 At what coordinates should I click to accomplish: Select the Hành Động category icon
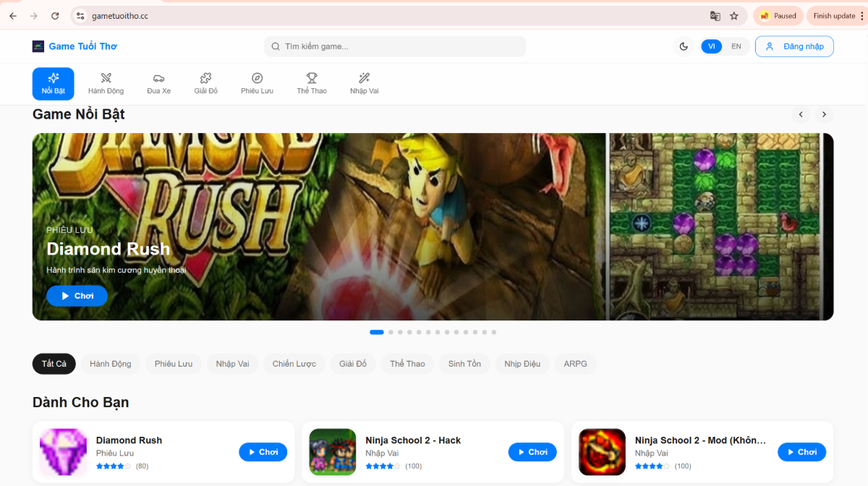(x=106, y=79)
